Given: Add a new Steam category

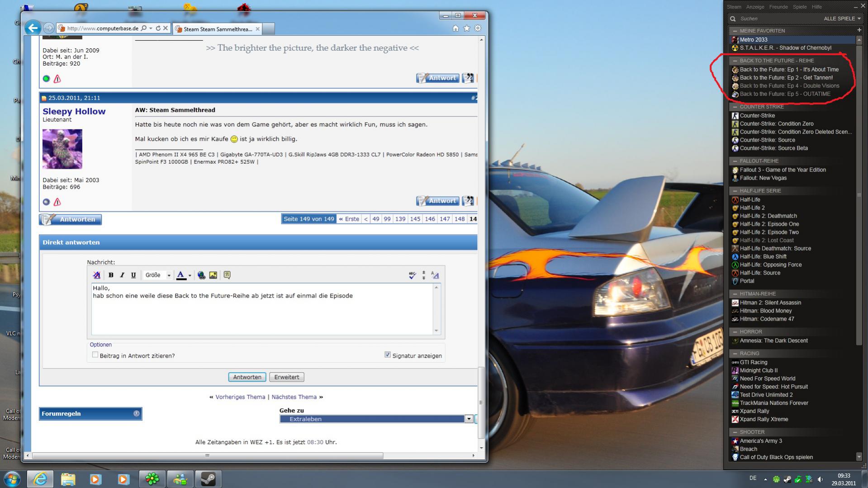Looking at the screenshot, I should 859,30.
